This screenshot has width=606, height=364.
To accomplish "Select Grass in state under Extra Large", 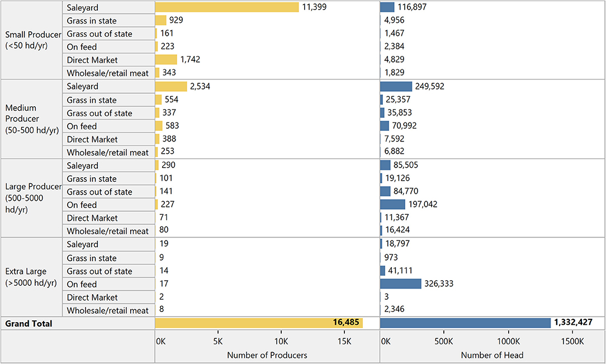I will pyautogui.click(x=92, y=258).
